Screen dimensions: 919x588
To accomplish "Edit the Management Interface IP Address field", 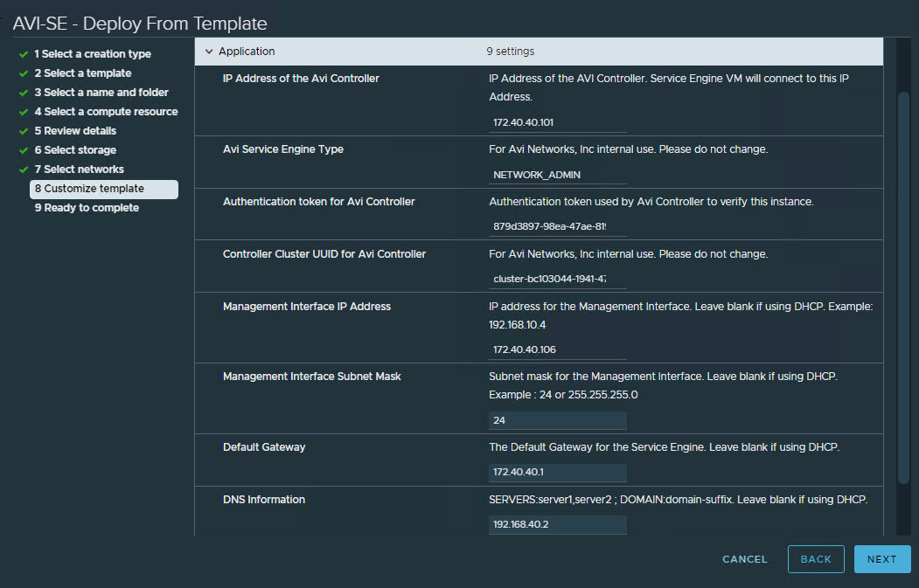I will point(557,349).
